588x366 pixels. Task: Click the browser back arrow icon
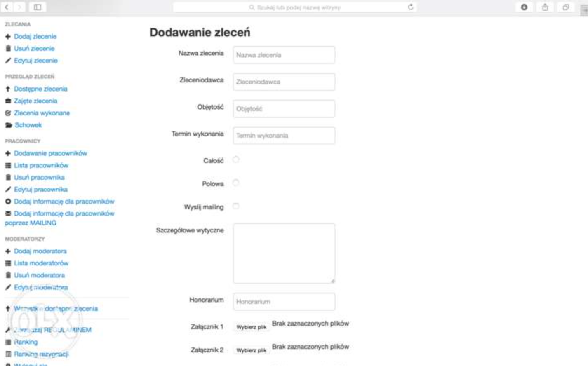(x=7, y=7)
